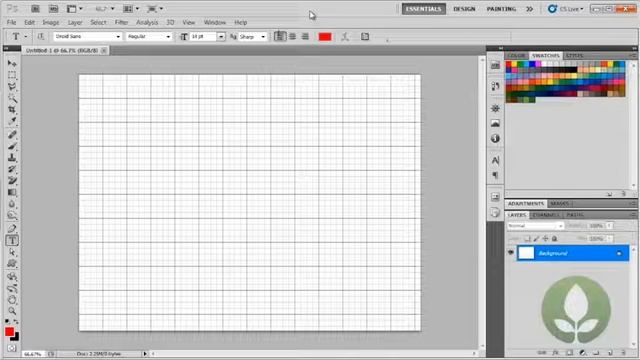Toggle lock transparent pixels in Layers
The image size is (640, 360).
point(527,238)
